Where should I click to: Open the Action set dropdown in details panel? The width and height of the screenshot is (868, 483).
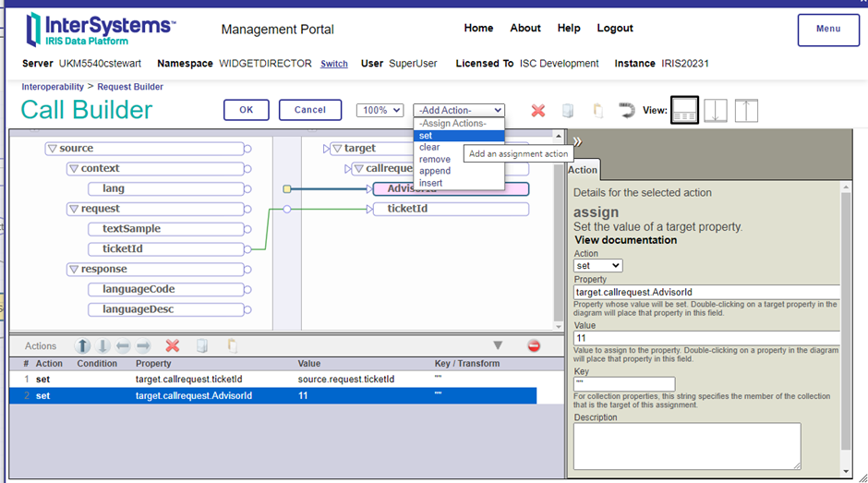pyautogui.click(x=597, y=265)
